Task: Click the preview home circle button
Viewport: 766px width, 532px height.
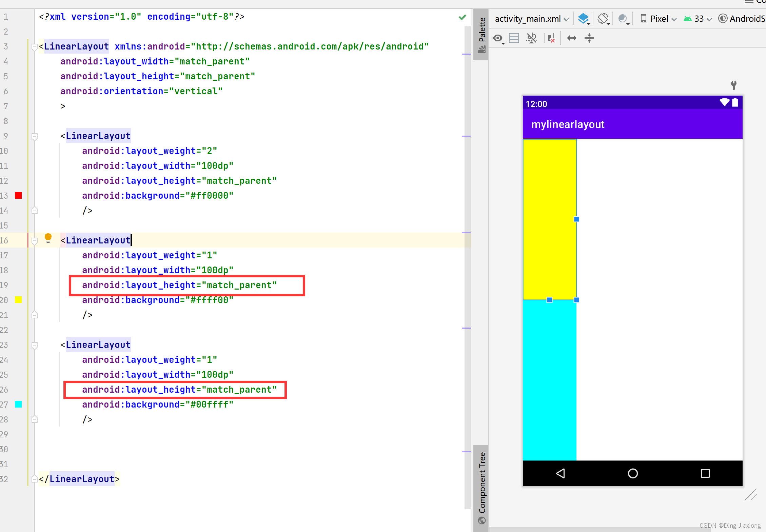Action: pyautogui.click(x=633, y=473)
